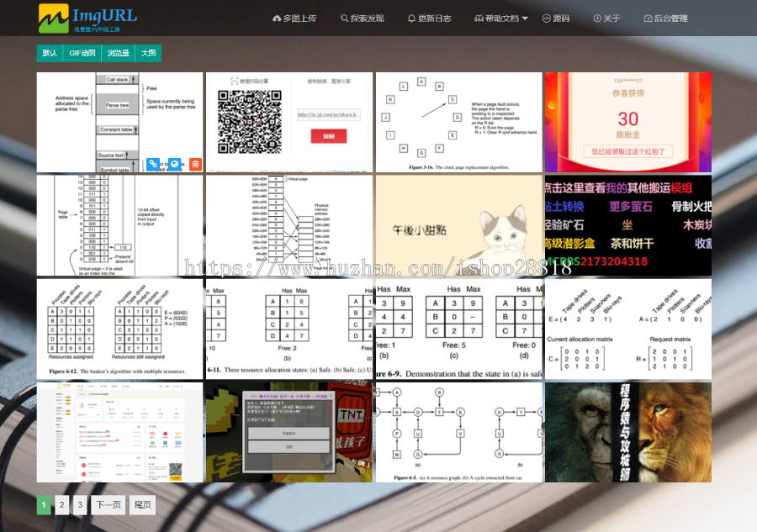Image resolution: width=757 pixels, height=532 pixels.
Task: Click the copy-link icon on the first thumbnail
Action: (153, 164)
